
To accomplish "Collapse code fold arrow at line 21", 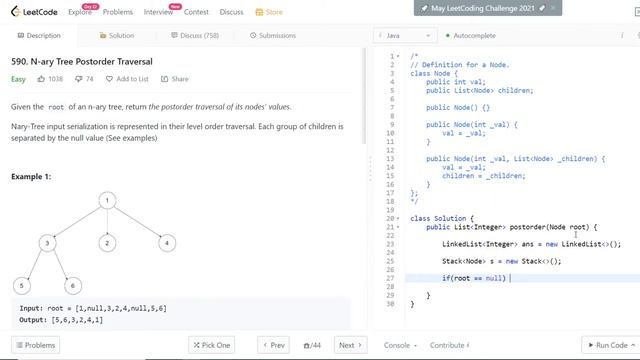I will 398,227.
